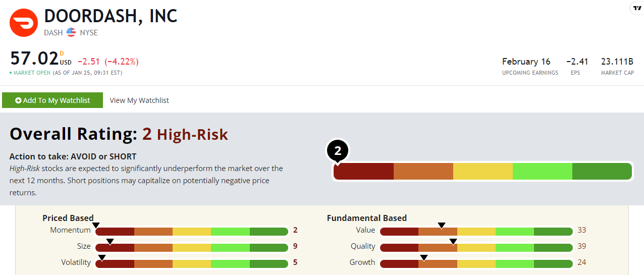Click the dark green segment of overall rating bar
644x275 pixels.
(602, 172)
